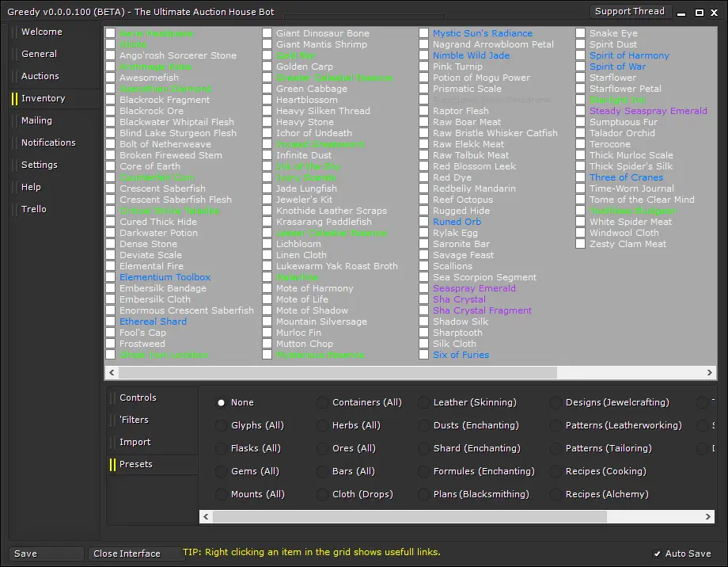Switch to the Auctions tab
Image resolution: width=728 pixels, height=567 pixels.
(x=40, y=76)
